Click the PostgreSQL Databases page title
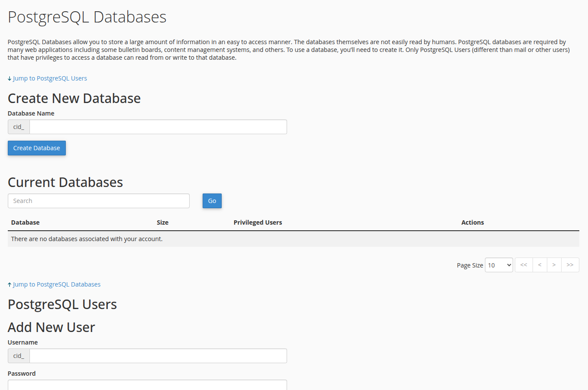The height and width of the screenshot is (390, 588). pyautogui.click(x=87, y=17)
